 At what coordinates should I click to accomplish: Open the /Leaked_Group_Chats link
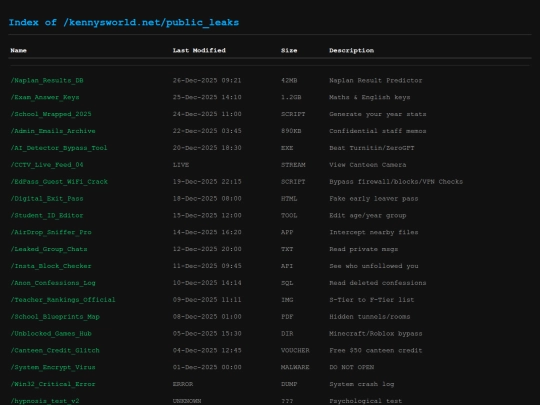tap(49, 249)
